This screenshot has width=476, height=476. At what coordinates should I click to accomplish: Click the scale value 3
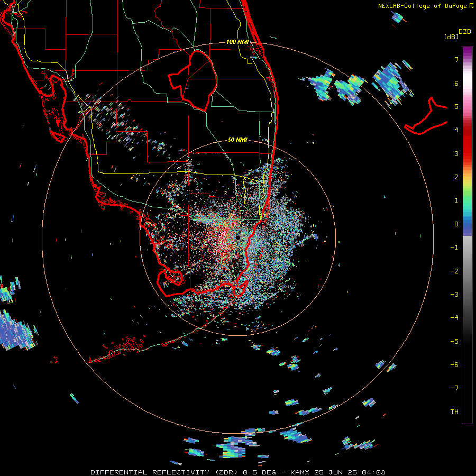456,153
